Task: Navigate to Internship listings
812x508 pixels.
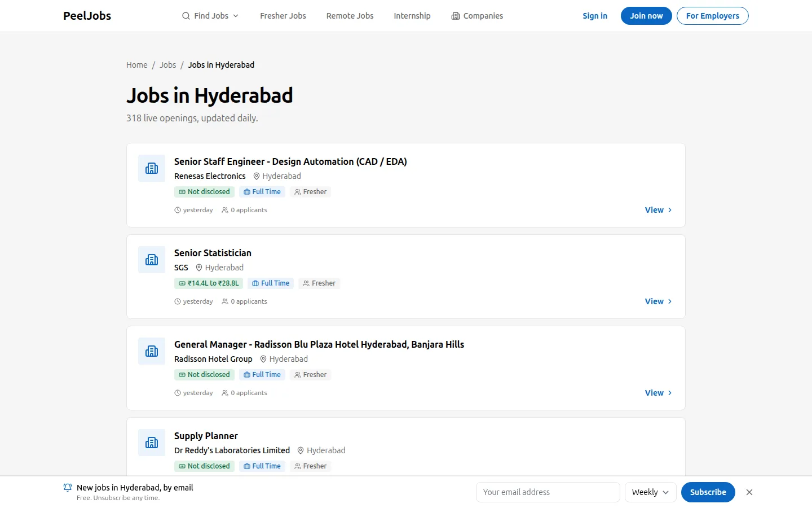Action: click(412, 16)
